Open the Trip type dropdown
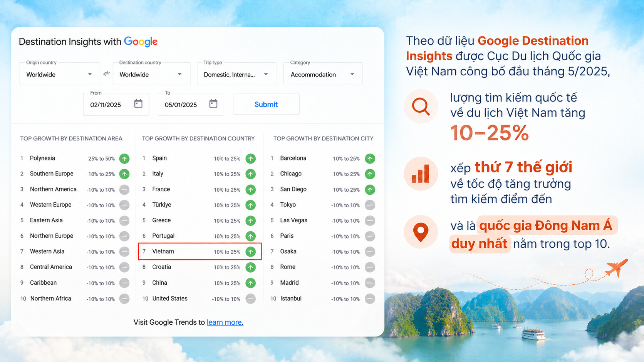 (236, 74)
